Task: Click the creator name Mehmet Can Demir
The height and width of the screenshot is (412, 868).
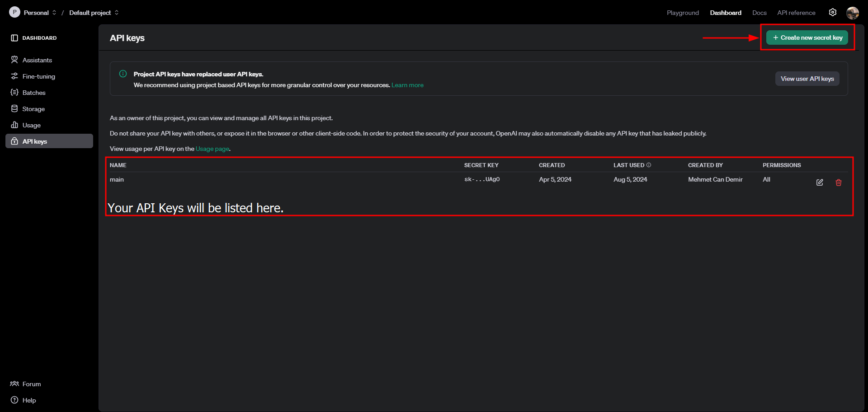Action: [715, 180]
